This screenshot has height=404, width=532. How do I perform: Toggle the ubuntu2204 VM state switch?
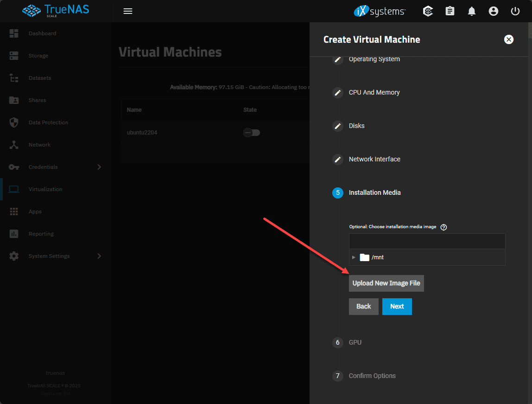coord(252,133)
